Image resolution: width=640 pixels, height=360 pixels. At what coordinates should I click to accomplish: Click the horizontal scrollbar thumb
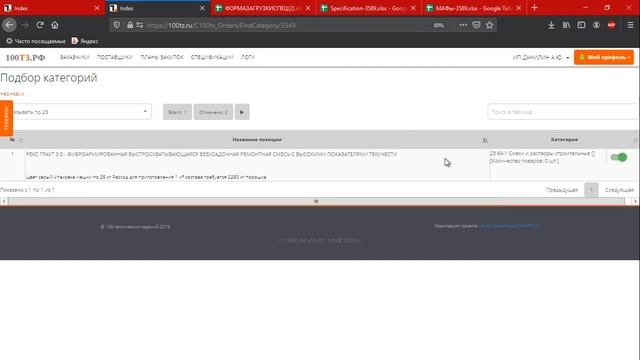coord(316,201)
